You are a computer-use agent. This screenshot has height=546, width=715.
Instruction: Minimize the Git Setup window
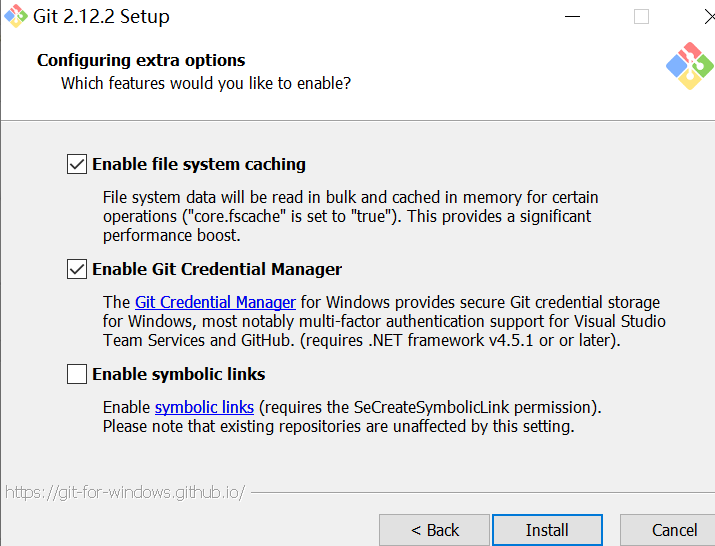[572, 17]
